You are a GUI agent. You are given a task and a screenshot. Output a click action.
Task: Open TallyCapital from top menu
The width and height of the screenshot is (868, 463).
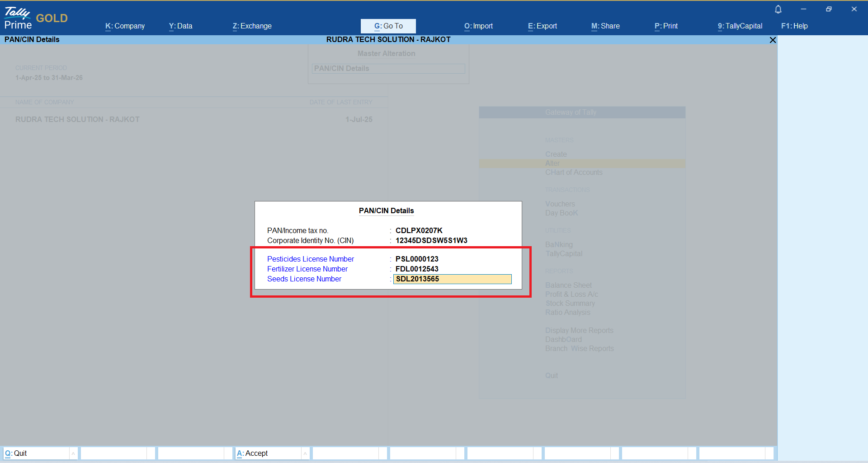click(740, 26)
